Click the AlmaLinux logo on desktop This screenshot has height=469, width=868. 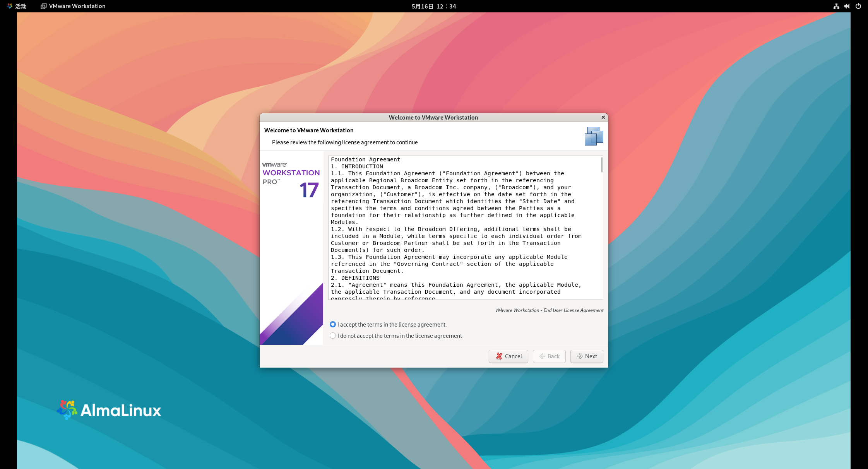click(x=109, y=410)
